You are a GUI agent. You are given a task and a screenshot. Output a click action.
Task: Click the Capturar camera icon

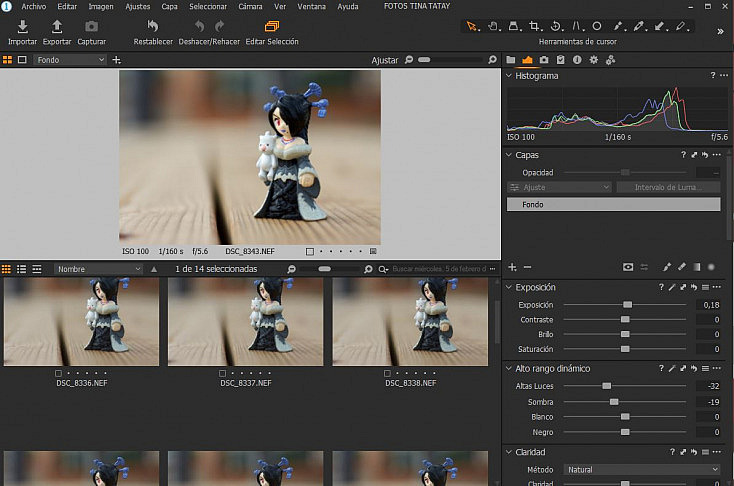click(x=91, y=27)
